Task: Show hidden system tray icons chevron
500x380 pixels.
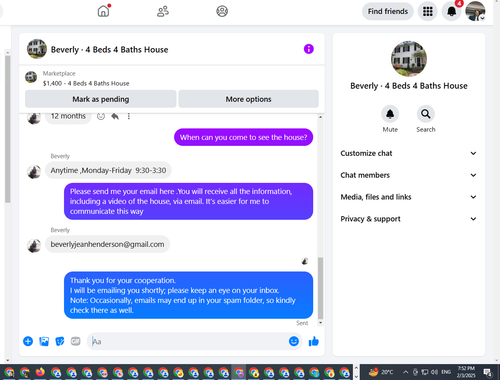Action: tap(405, 372)
